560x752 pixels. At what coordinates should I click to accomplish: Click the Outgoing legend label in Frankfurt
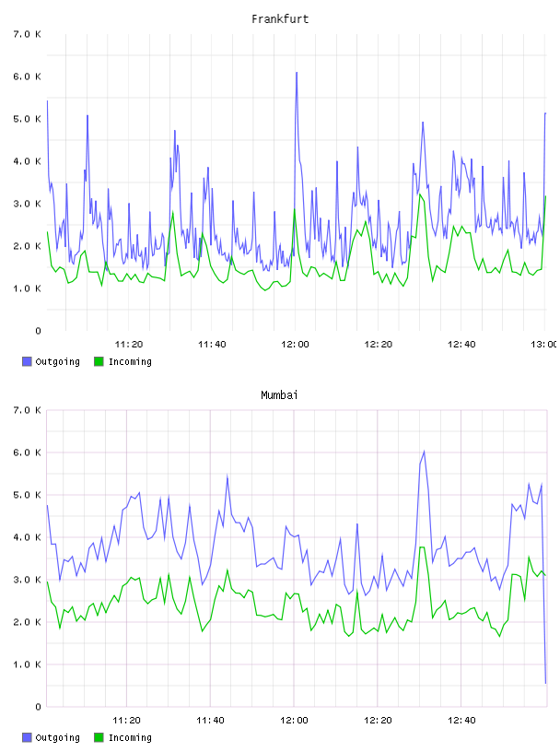tap(57, 361)
